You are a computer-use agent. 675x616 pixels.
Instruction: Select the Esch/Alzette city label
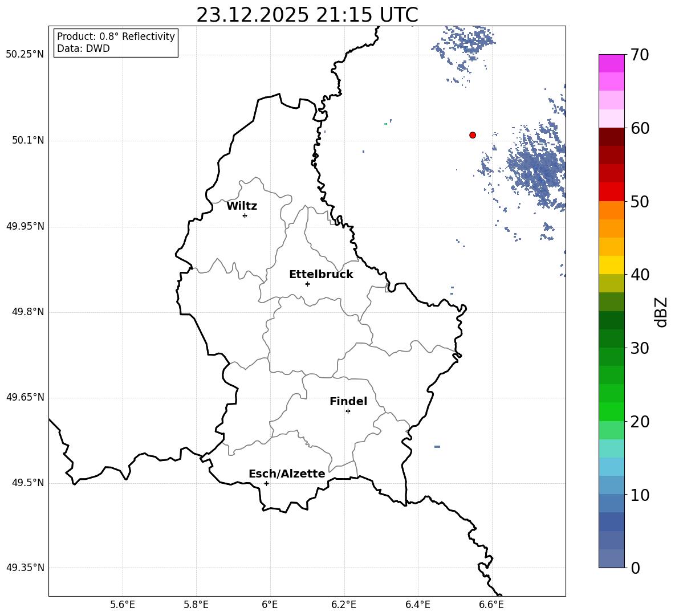coord(287,474)
